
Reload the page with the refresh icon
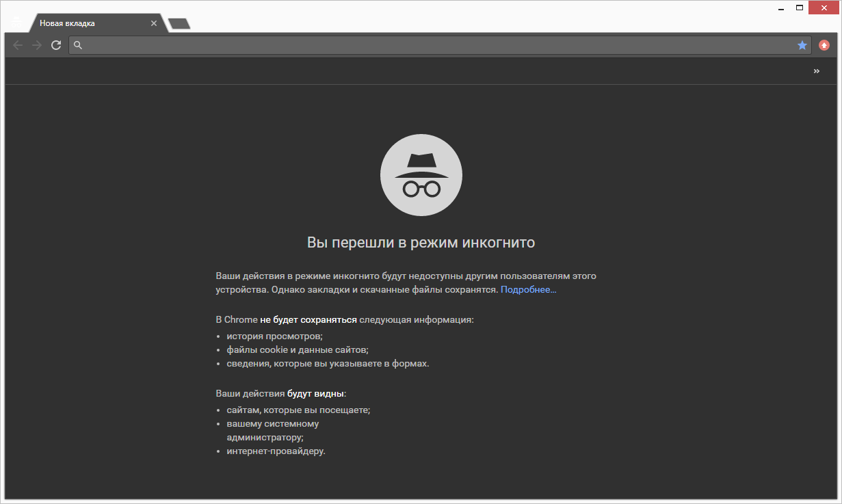[x=56, y=45]
